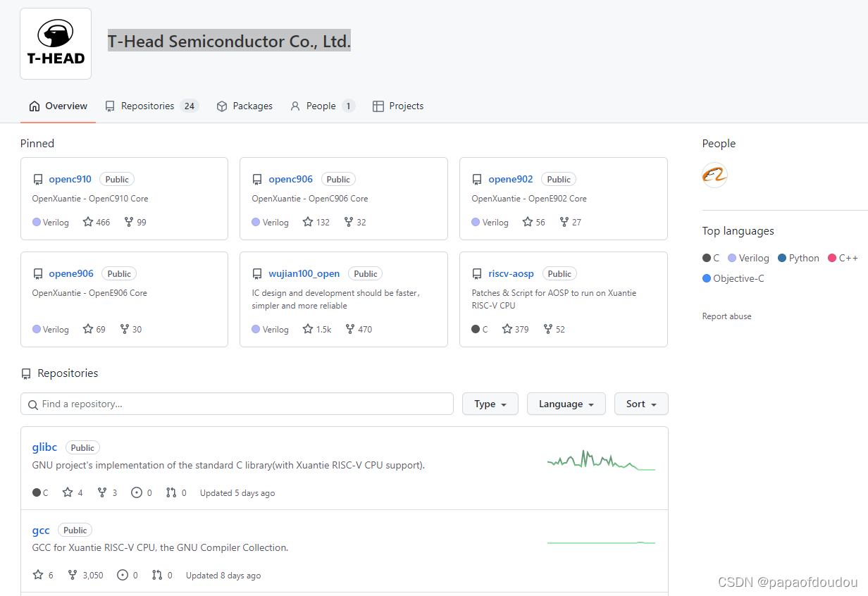The width and height of the screenshot is (868, 596).
Task: Click the Report abuse link
Action: click(x=726, y=316)
